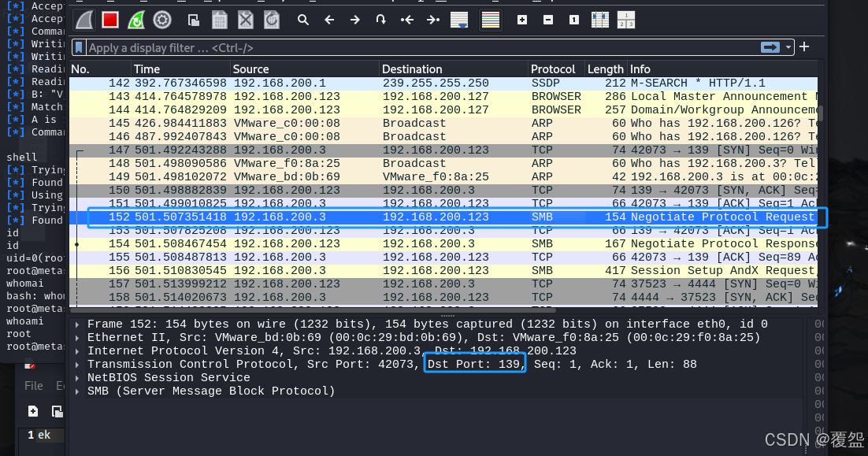Focus the display filter input field
Image resolution: width=868 pixels, height=456 pixels.
[x=421, y=48]
